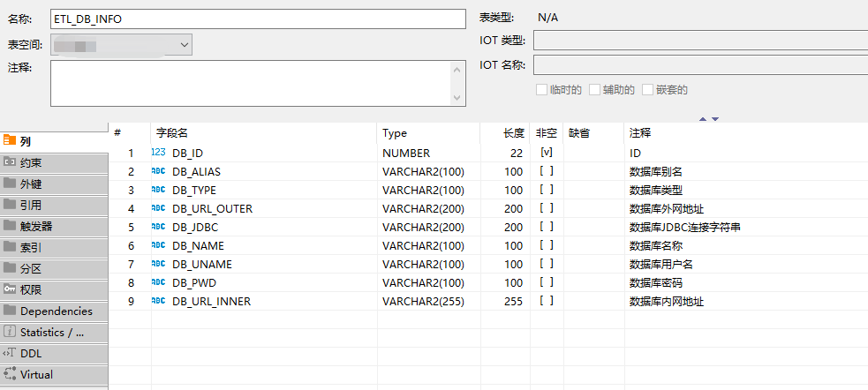Click the 外键 folder icon
Image resolution: width=868 pixels, height=390 pixels.
tap(10, 184)
